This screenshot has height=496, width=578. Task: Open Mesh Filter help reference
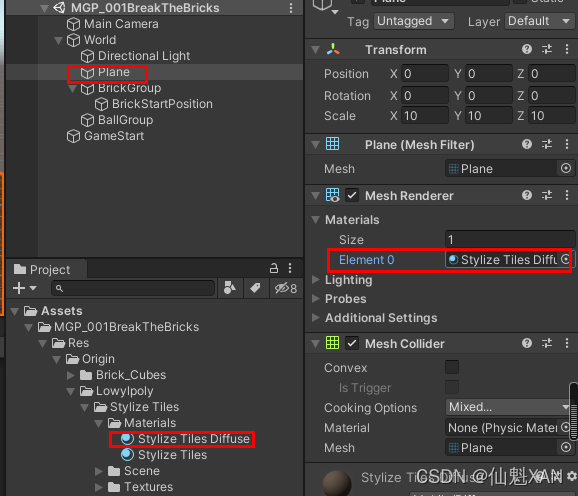(527, 144)
